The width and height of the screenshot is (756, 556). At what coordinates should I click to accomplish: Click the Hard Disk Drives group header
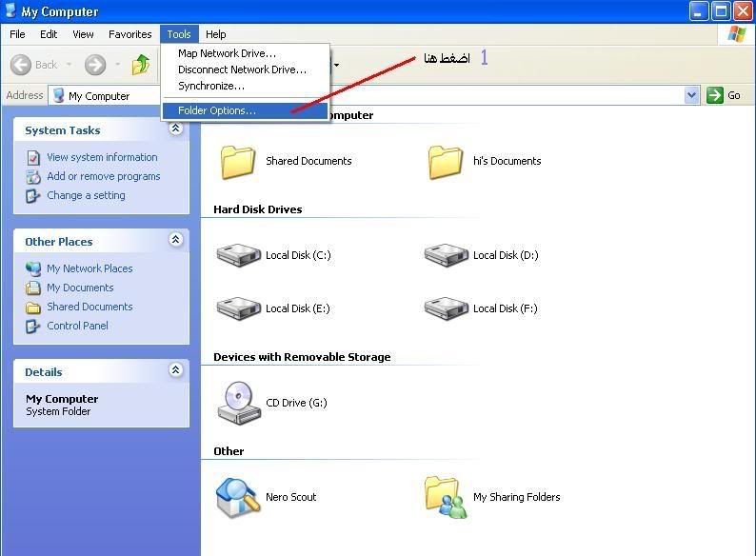tap(258, 209)
